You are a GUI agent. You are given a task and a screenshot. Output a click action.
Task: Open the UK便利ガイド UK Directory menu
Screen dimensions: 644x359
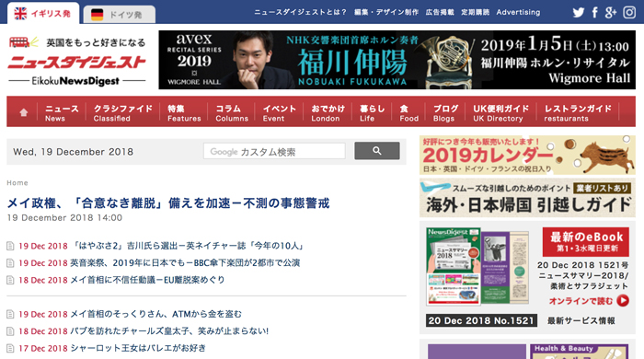click(x=500, y=112)
